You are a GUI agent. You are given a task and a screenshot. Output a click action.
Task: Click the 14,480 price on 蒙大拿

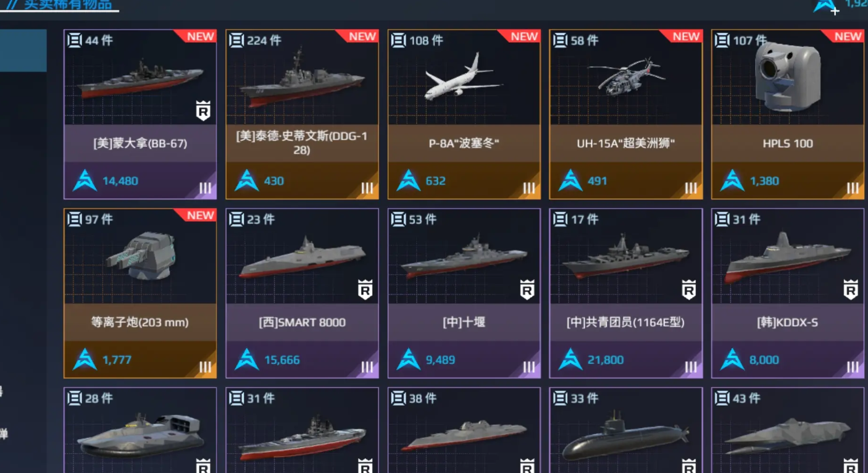[x=120, y=181]
